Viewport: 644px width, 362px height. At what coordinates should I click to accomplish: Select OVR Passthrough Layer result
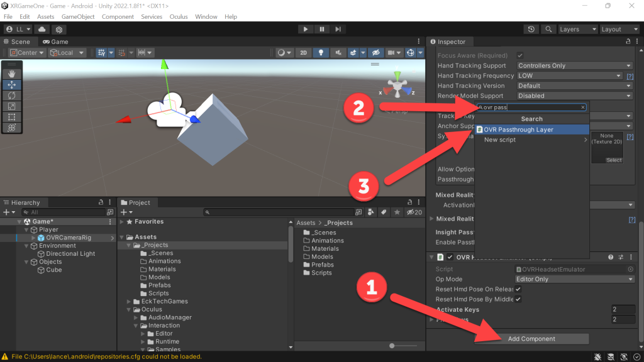[x=532, y=129]
